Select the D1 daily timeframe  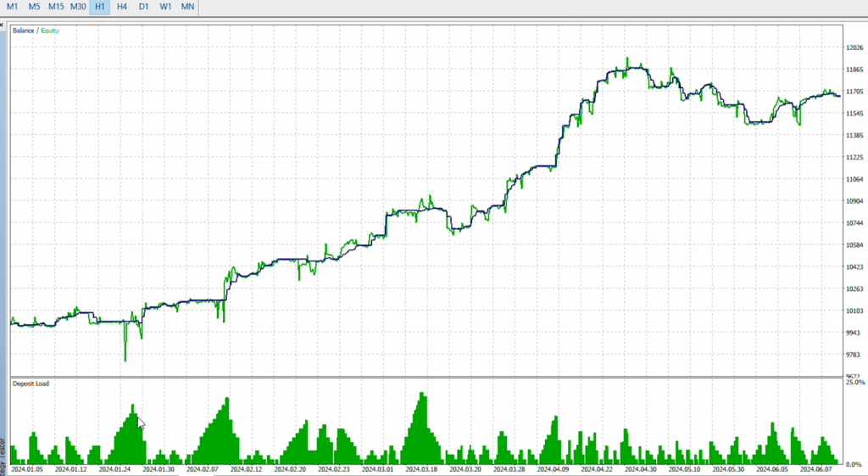tap(144, 7)
